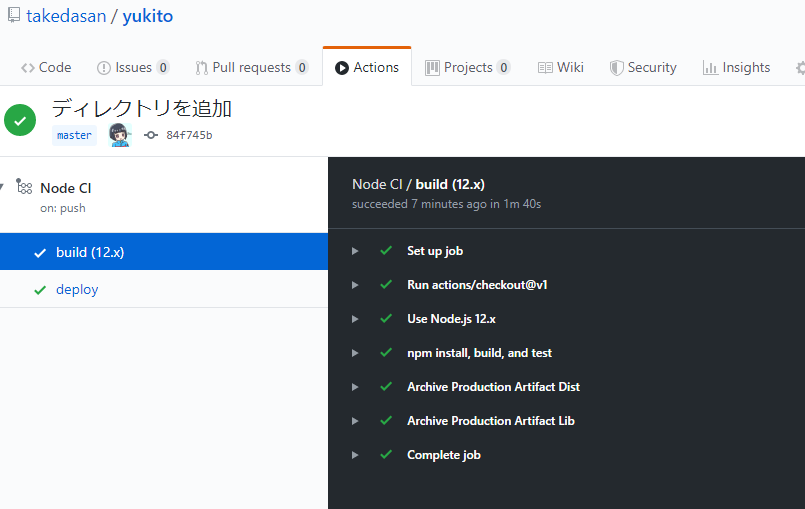Click 'Archive Production Artifact Dist' label
This screenshot has height=509, width=805.
tap(493, 387)
